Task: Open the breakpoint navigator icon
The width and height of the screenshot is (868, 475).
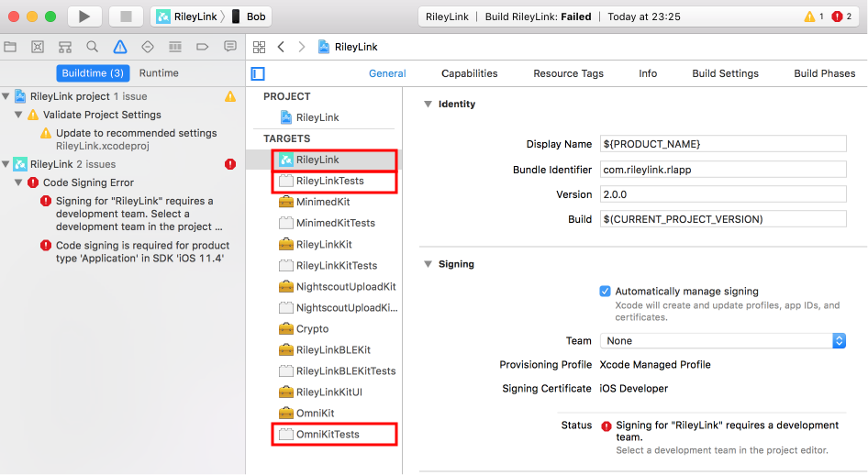Action: [x=203, y=47]
